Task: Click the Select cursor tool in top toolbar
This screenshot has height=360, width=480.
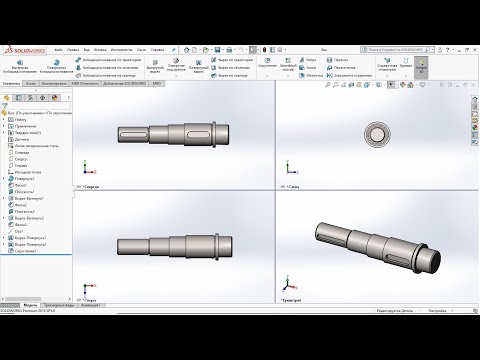Action: [x=253, y=50]
